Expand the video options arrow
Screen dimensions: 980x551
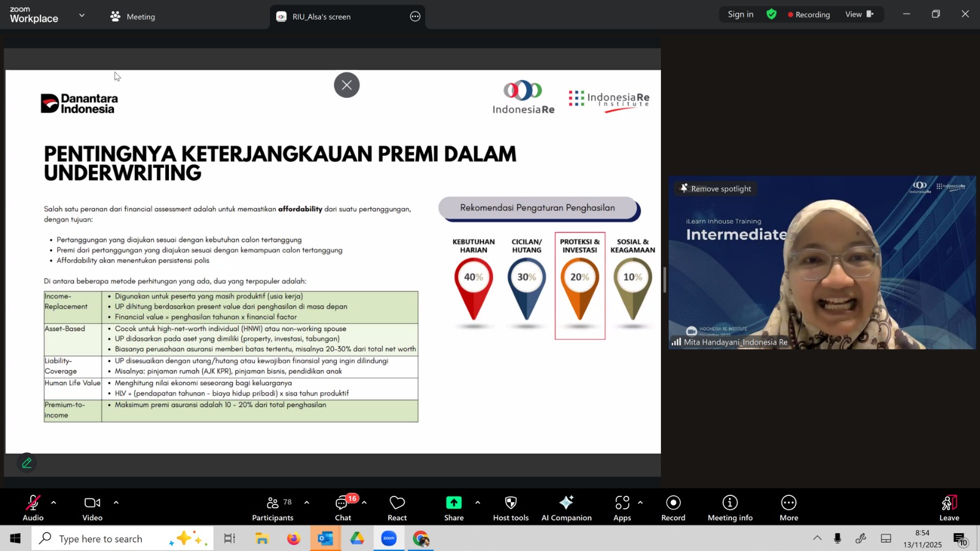point(116,503)
